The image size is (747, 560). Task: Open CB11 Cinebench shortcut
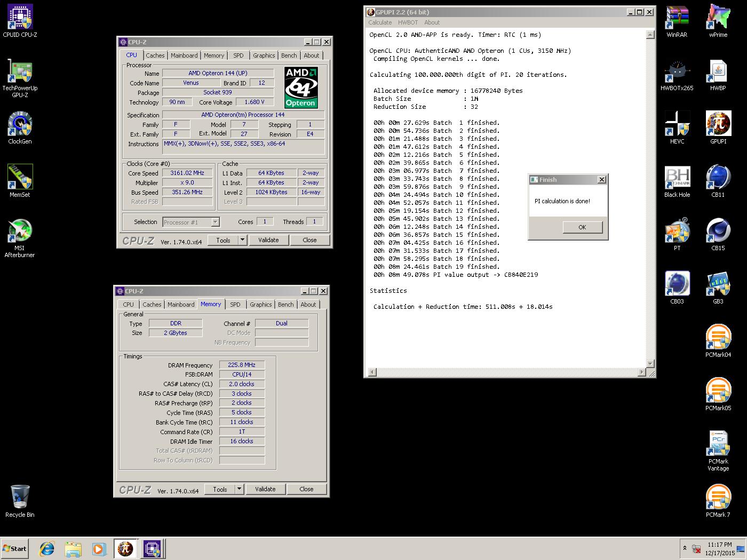tap(718, 181)
